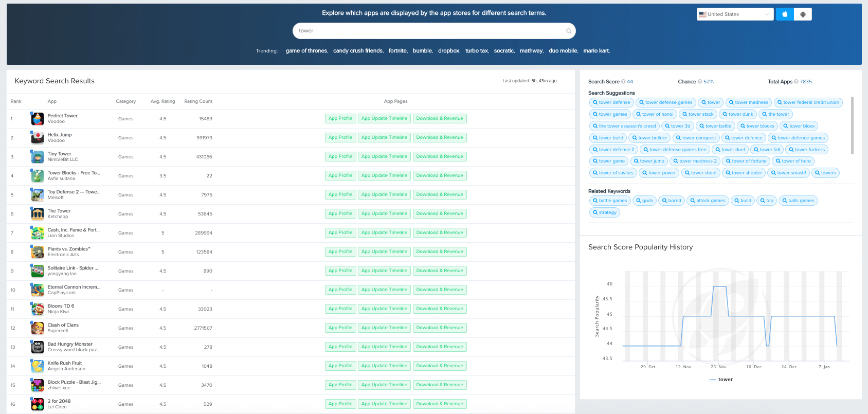This screenshot has width=868, height=414.
Task: Click 2 for 2048 app icon
Action: [37, 404]
